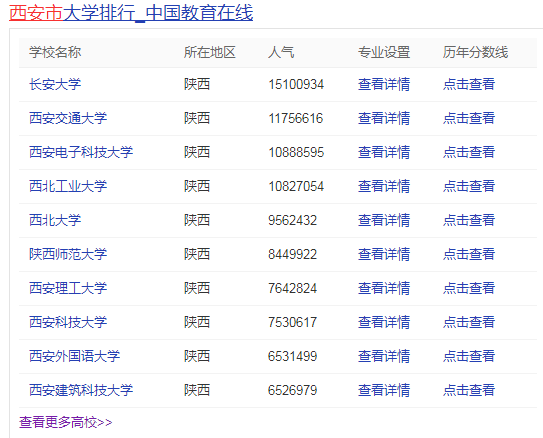
Task: Open 西安科技大学 school link
Action: [x=68, y=322]
